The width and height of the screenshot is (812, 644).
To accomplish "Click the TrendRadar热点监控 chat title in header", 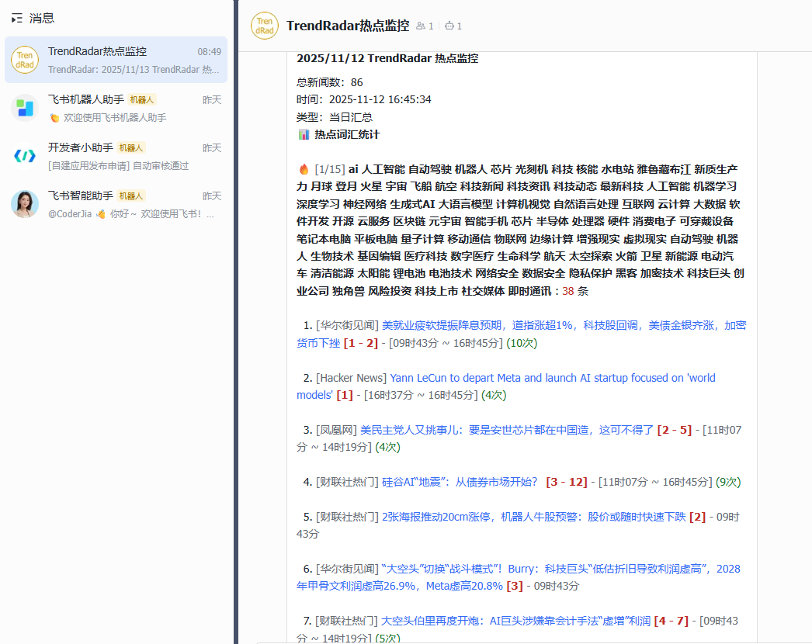I will pos(347,26).
